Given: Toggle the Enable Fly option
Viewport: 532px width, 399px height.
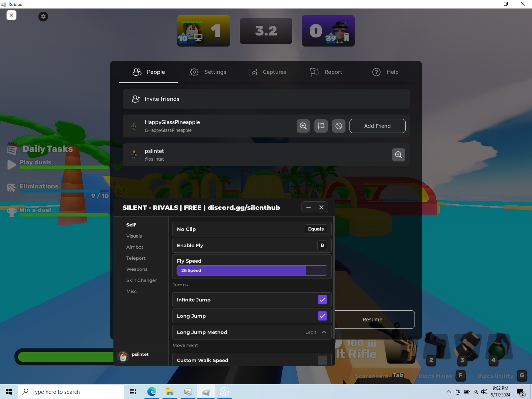Looking at the screenshot, I should pyautogui.click(x=252, y=245).
